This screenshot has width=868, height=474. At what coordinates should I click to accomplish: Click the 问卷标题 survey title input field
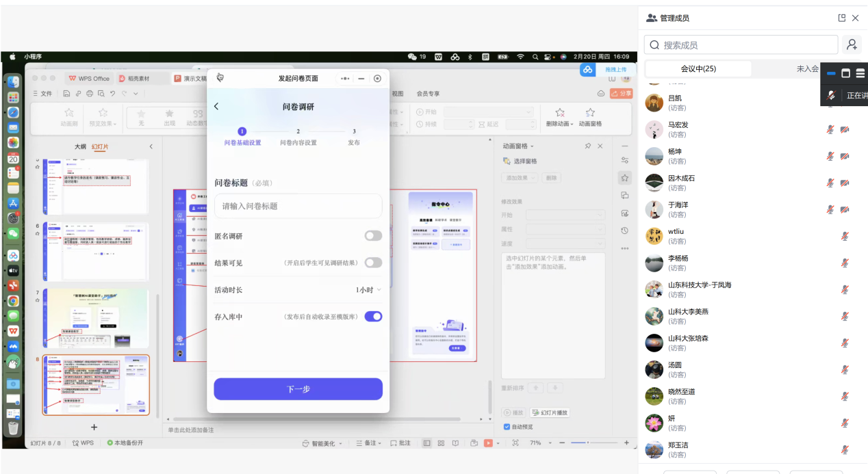pyautogui.click(x=298, y=206)
